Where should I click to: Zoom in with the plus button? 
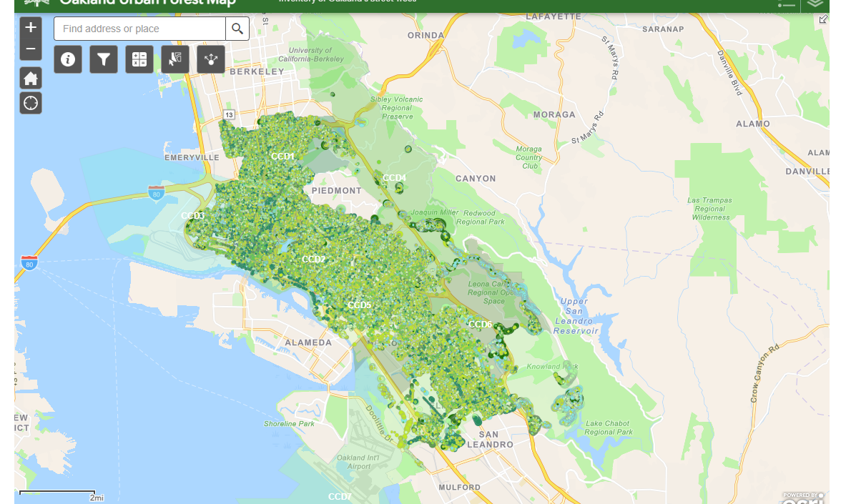point(31,27)
